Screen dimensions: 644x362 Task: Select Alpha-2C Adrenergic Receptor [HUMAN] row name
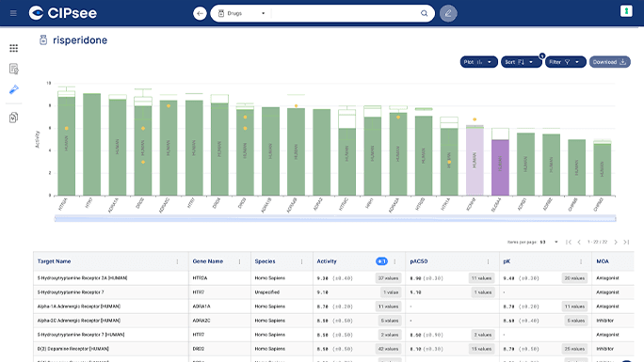[79, 321]
